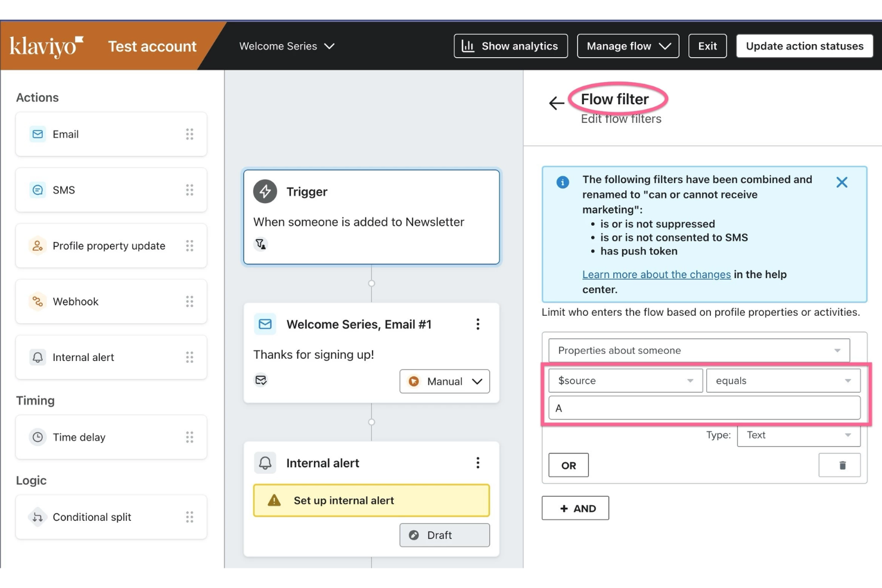Click Show analytics button
Viewport: 882px width, 588px height.
click(510, 46)
